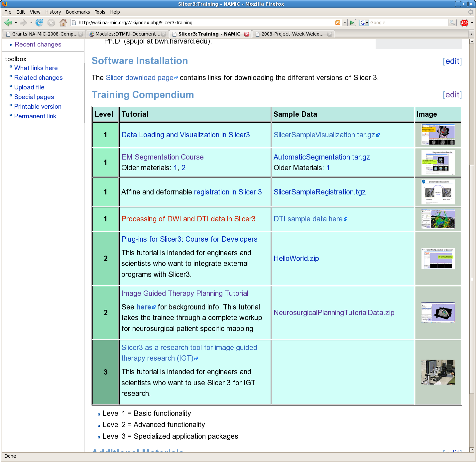Open the EM Segmentation Course link

162,157
